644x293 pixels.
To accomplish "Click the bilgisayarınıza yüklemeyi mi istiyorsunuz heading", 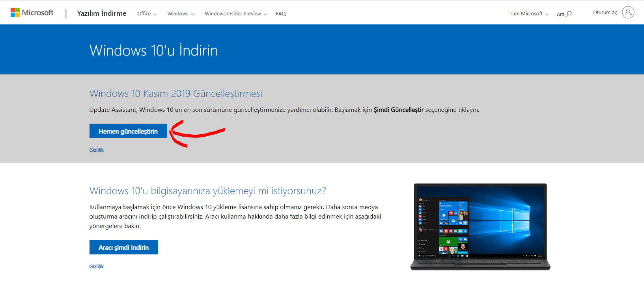I will pyautogui.click(x=207, y=191).
